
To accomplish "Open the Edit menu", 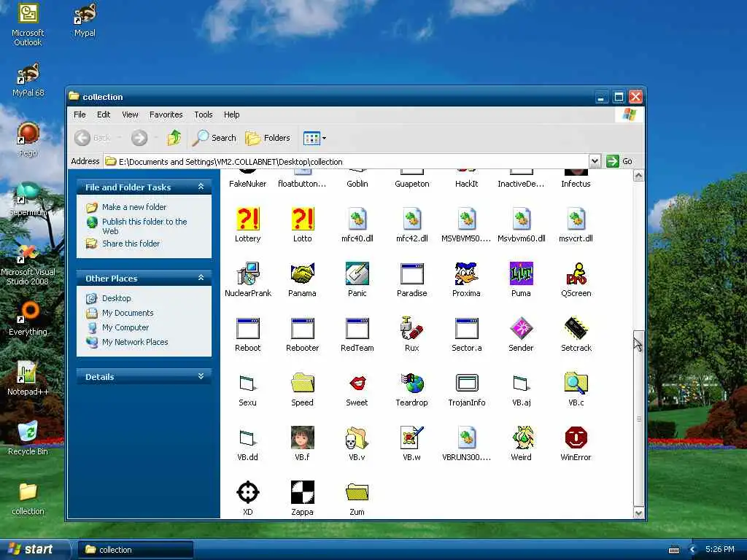I will pos(104,114).
